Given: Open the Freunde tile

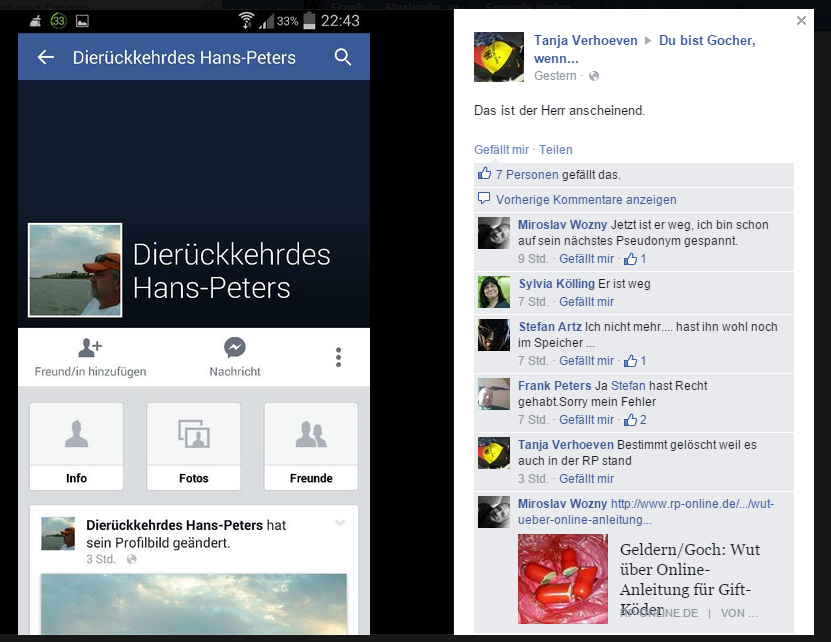Looking at the screenshot, I should click(x=311, y=446).
